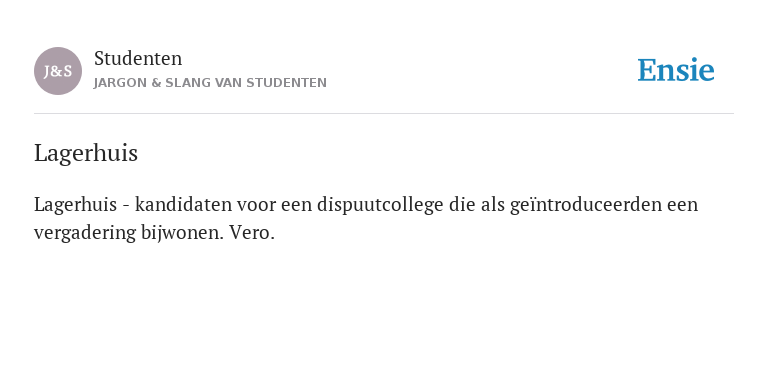Screen dimensions: 768x384
Task: Select the uppercase STUDENTEN subtitle word
Action: [x=286, y=83]
